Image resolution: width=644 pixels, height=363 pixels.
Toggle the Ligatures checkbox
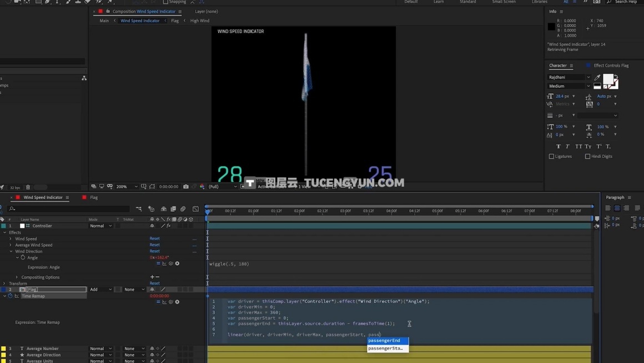pyautogui.click(x=552, y=156)
